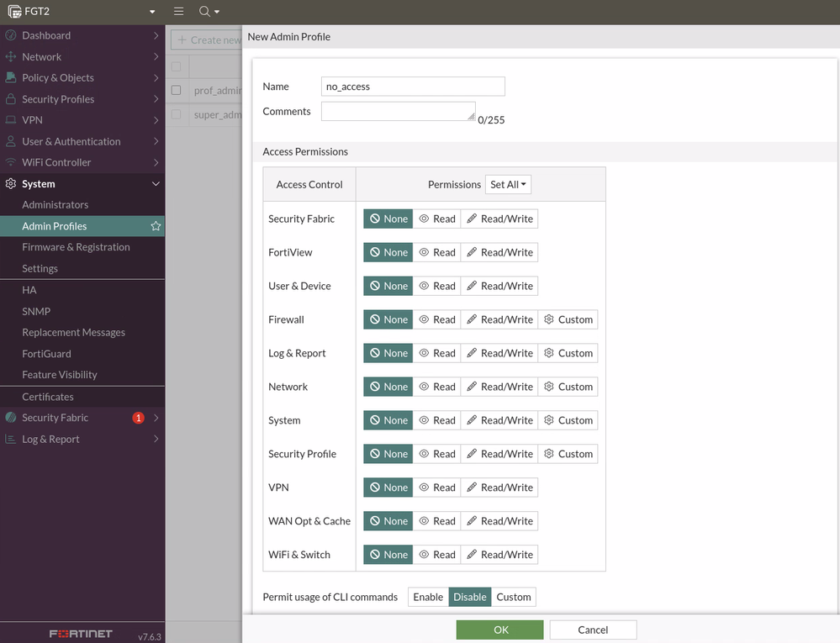Click the User & Authentication person icon
This screenshot has width=840, height=643.
[11, 141]
